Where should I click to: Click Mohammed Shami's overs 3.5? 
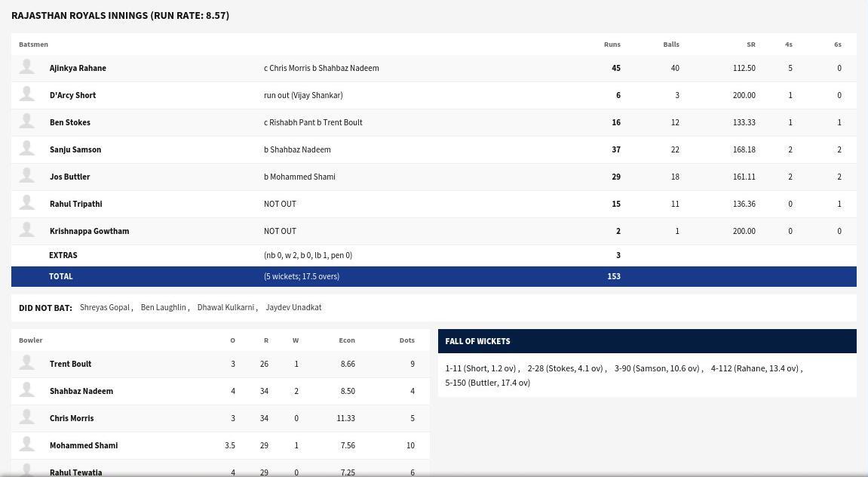230,445
